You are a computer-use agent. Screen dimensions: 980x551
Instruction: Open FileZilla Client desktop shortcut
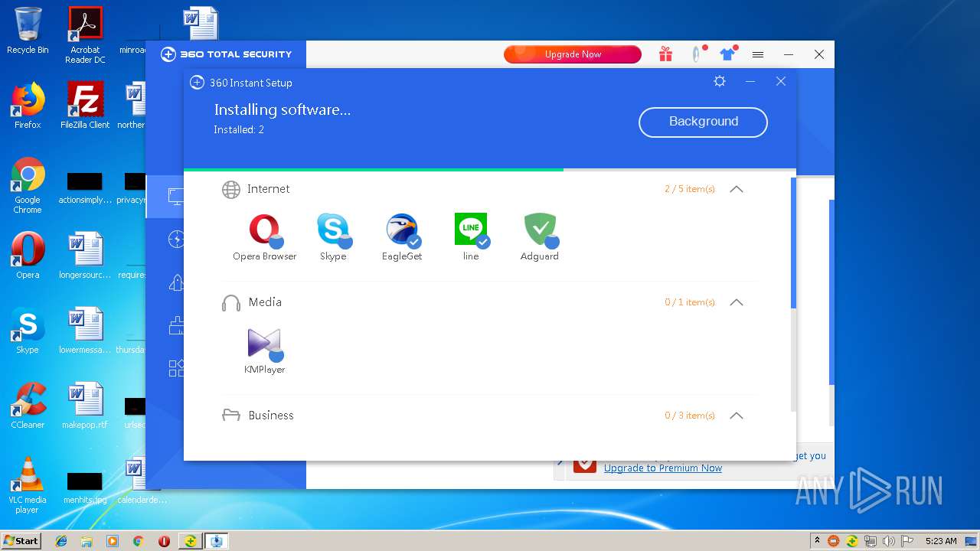click(x=85, y=106)
